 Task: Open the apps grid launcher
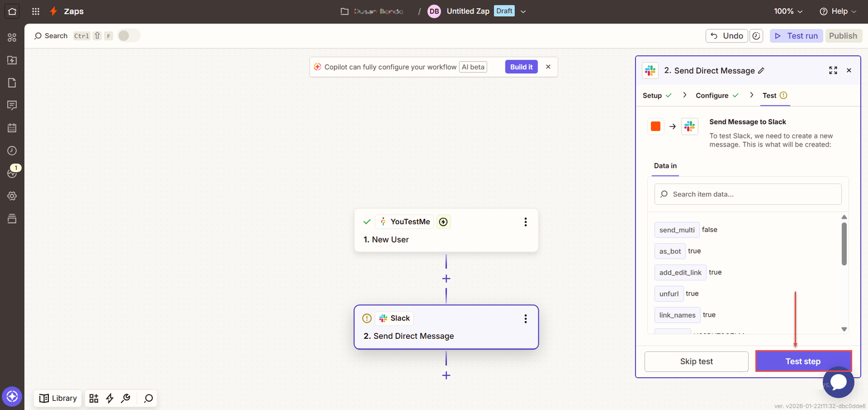pyautogui.click(x=36, y=11)
